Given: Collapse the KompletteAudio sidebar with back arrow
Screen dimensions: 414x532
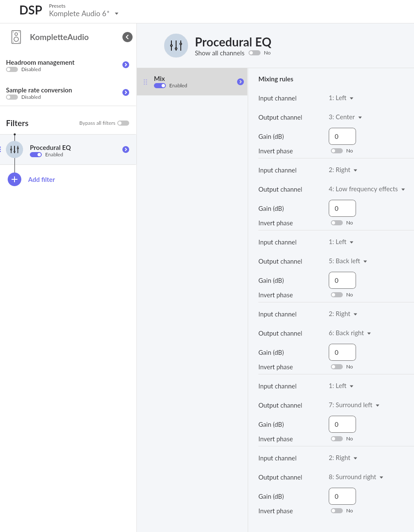Looking at the screenshot, I should coord(127,37).
